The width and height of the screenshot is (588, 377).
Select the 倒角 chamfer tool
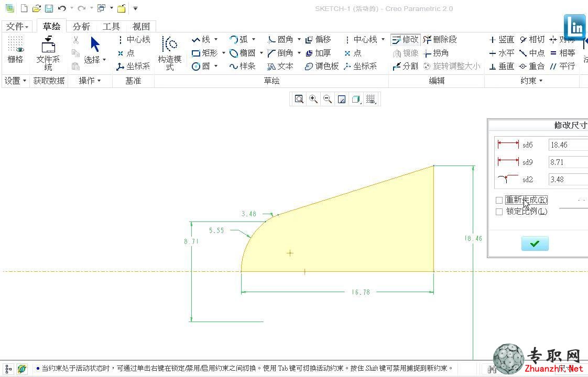click(280, 53)
